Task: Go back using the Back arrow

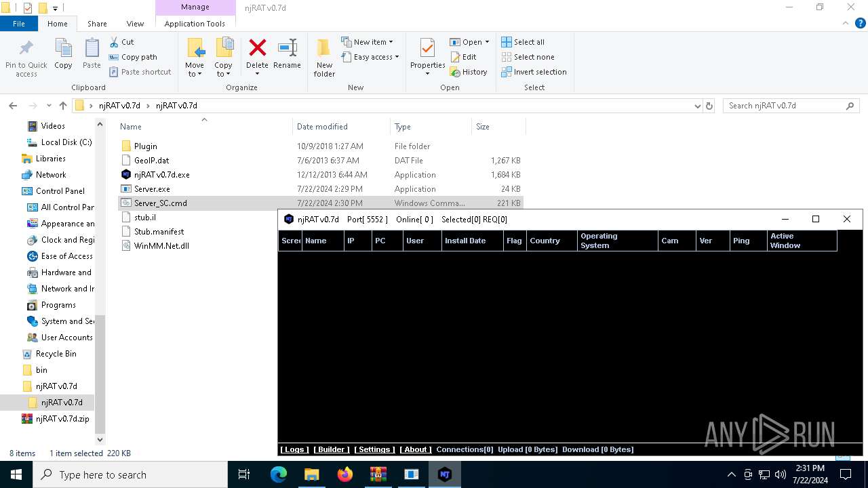Action: point(13,106)
